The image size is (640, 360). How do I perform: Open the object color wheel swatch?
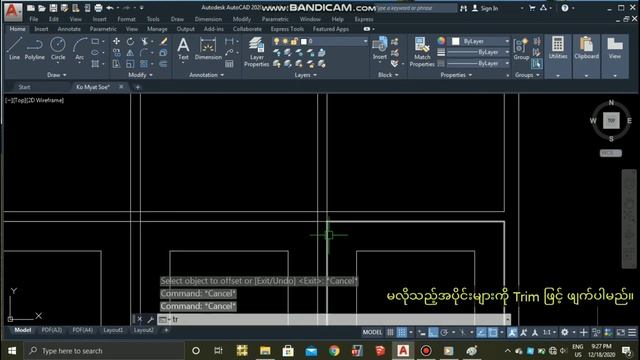[x=441, y=41]
